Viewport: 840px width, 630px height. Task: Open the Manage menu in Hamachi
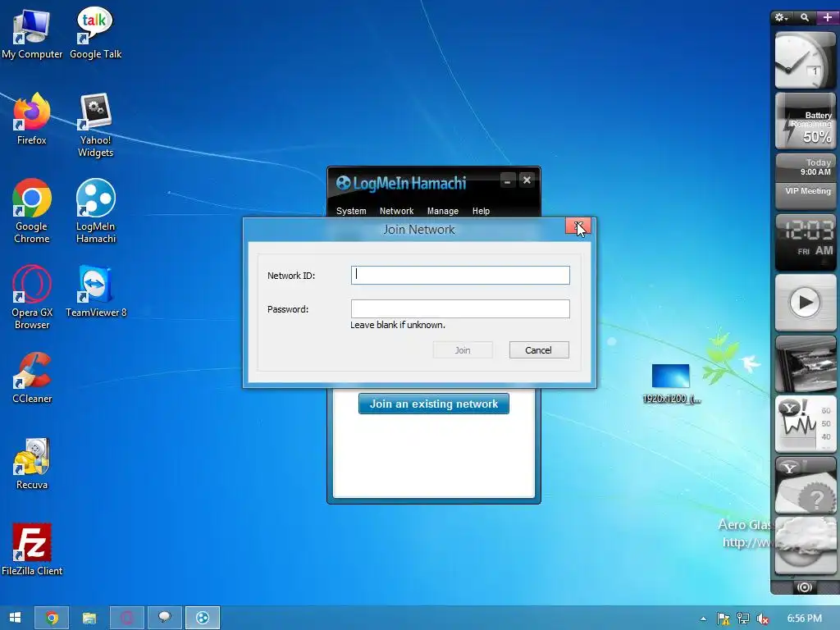(x=442, y=211)
